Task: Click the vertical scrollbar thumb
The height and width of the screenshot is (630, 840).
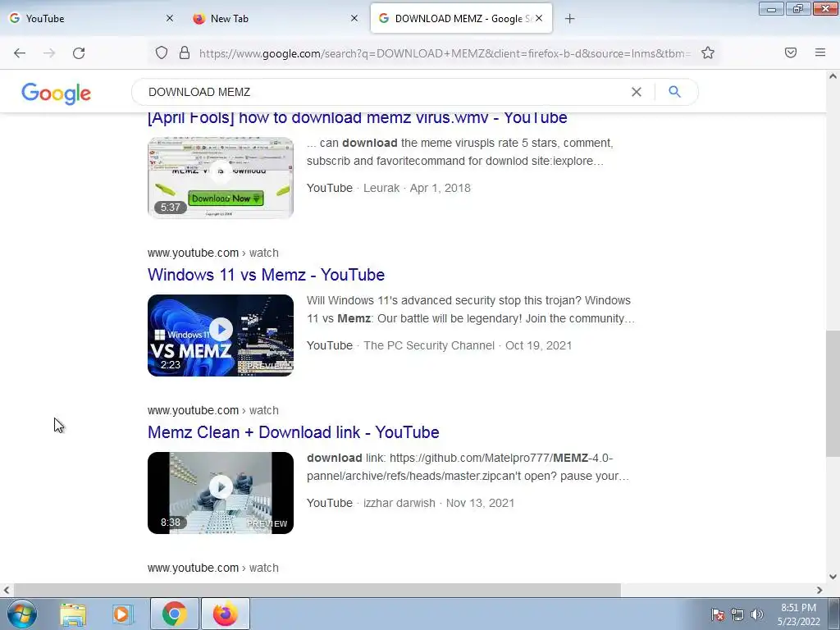Action: (x=833, y=394)
